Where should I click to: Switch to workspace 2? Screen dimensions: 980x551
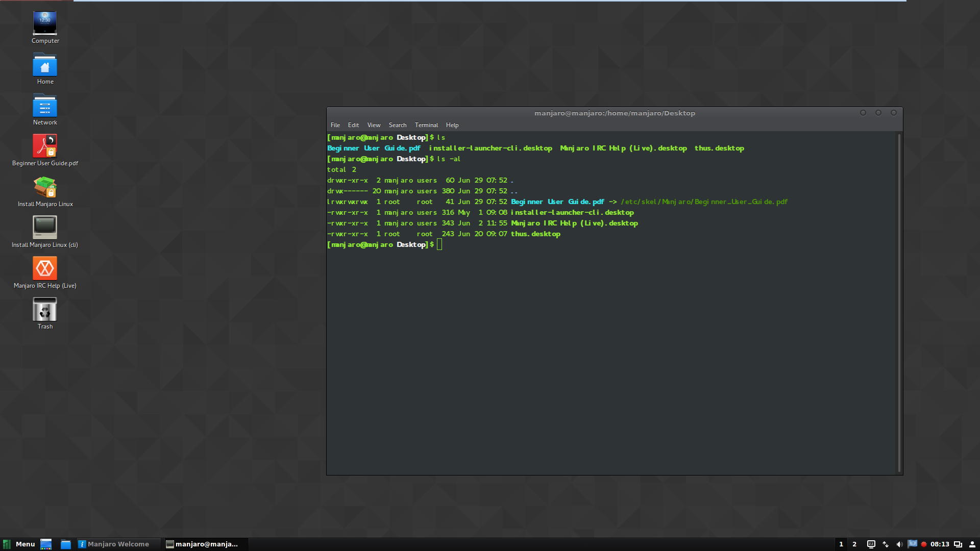[x=854, y=544]
